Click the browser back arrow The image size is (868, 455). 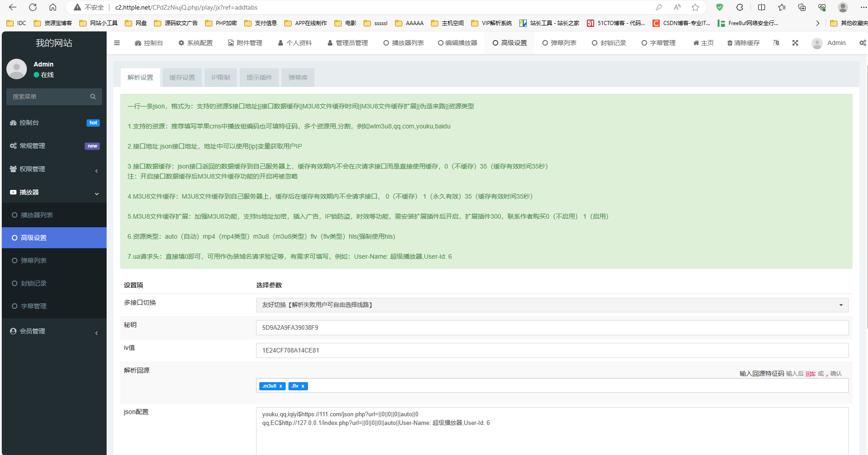click(x=13, y=7)
